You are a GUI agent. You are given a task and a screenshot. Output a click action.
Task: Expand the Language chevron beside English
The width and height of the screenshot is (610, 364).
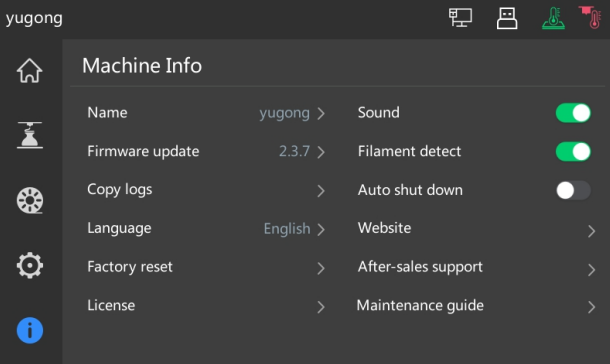[321, 229]
